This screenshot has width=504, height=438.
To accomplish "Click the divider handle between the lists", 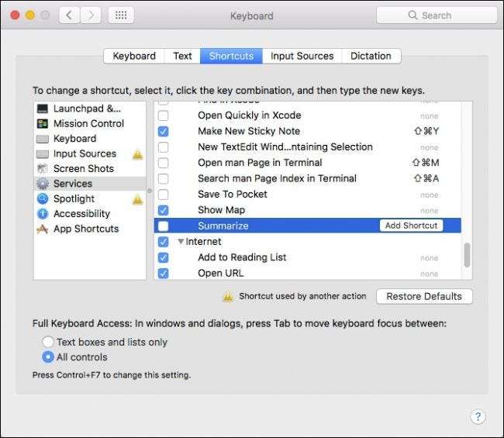I will 150,191.
